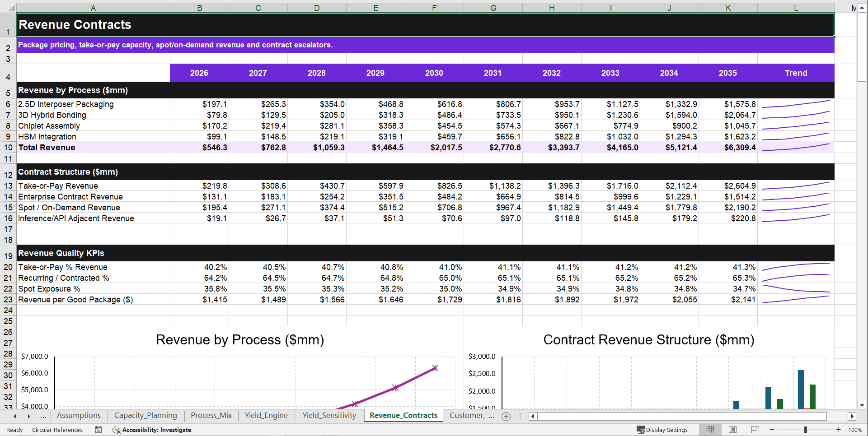Zoom out with the minus button
Screen dimensions: 868x436
tap(772, 430)
